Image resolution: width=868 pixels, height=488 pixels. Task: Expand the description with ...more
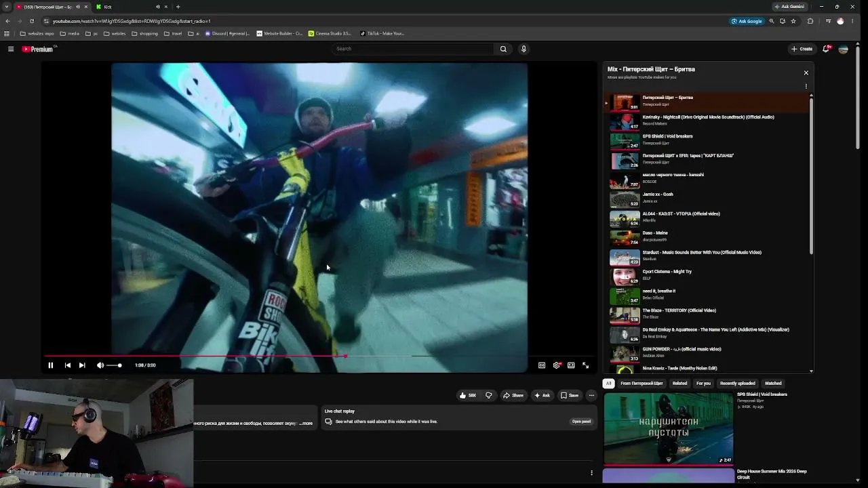tap(307, 424)
